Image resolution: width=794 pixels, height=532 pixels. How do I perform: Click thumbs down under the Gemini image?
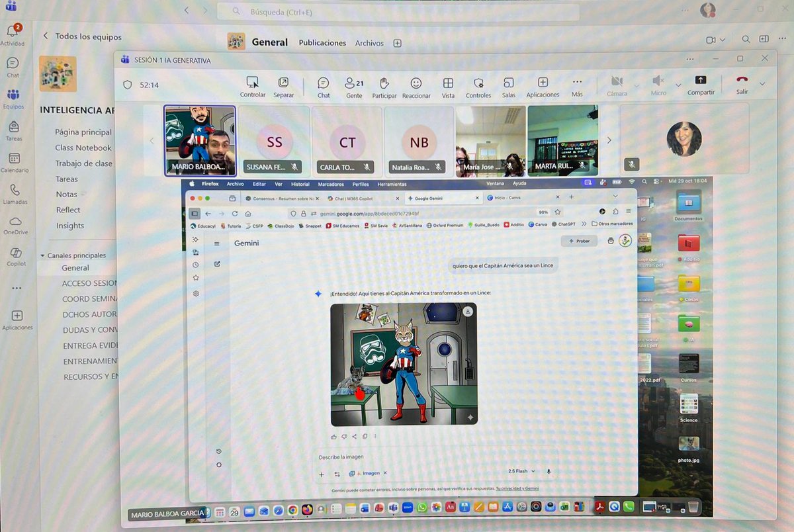344,436
